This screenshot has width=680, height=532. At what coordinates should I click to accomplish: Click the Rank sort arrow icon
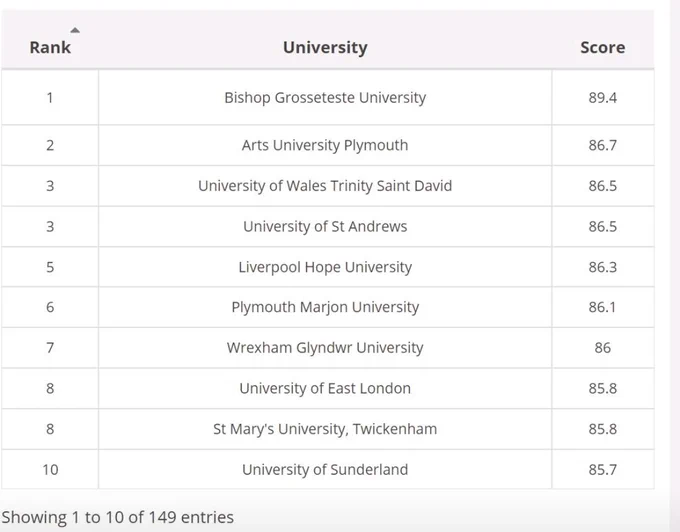point(75,30)
